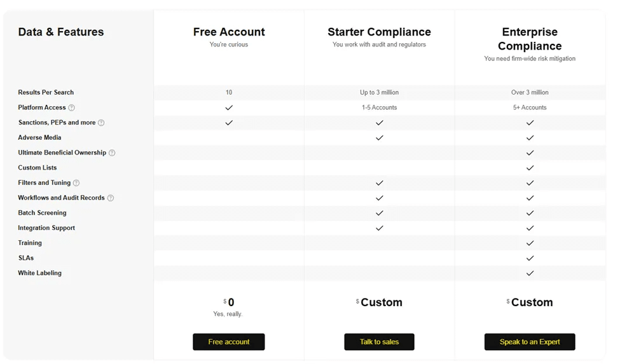Click Enterprise checkmark in SLAs row
This screenshot has height=364, width=620.
(530, 258)
